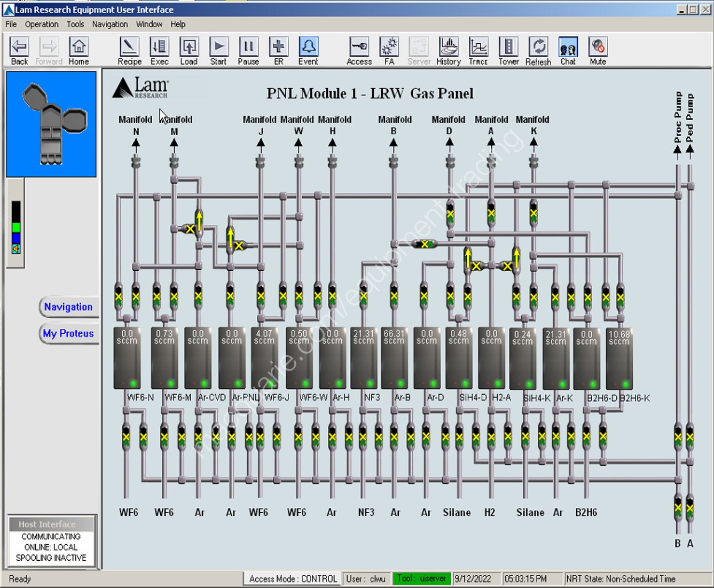Image resolution: width=714 pixels, height=588 pixels.
Task: Select the WF6-W mass flow controller
Action: (x=299, y=358)
